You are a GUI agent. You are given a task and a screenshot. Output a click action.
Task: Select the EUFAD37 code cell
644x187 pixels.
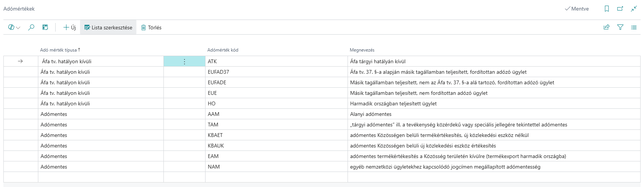point(277,72)
